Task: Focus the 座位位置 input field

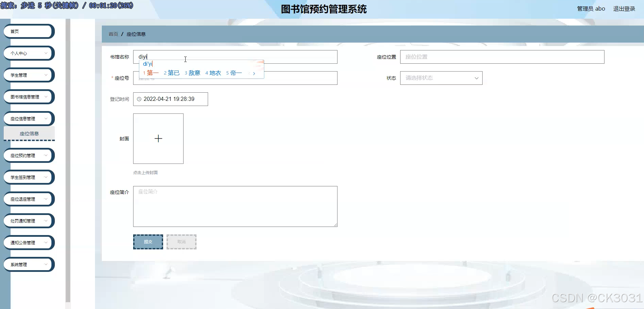Action: (x=502, y=57)
